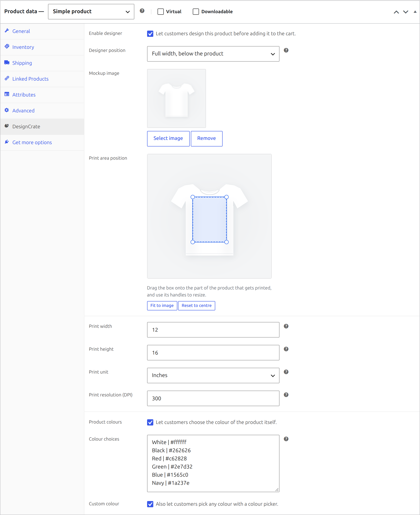The image size is (420, 515).
Task: Click the Remove mockup image button
Action: coord(207,139)
